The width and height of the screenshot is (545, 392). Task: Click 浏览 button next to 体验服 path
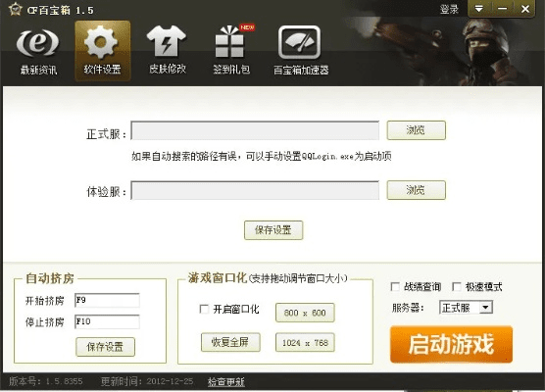[x=416, y=190]
